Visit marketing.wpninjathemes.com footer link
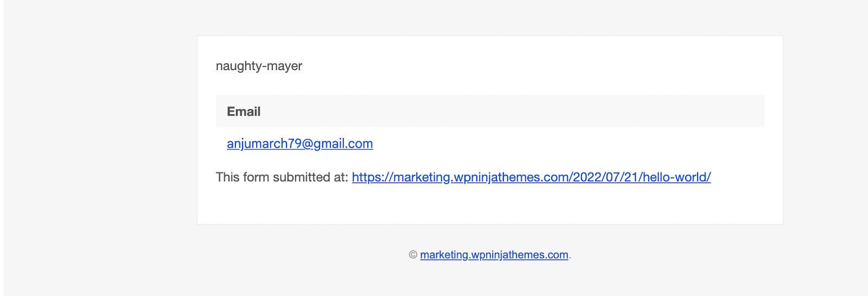The image size is (868, 296). (494, 255)
